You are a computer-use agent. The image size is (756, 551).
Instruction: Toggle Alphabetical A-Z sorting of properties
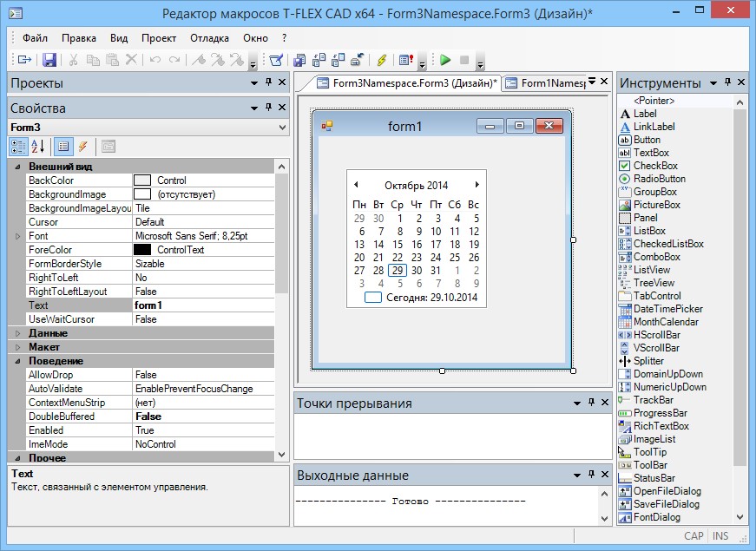pos(38,147)
